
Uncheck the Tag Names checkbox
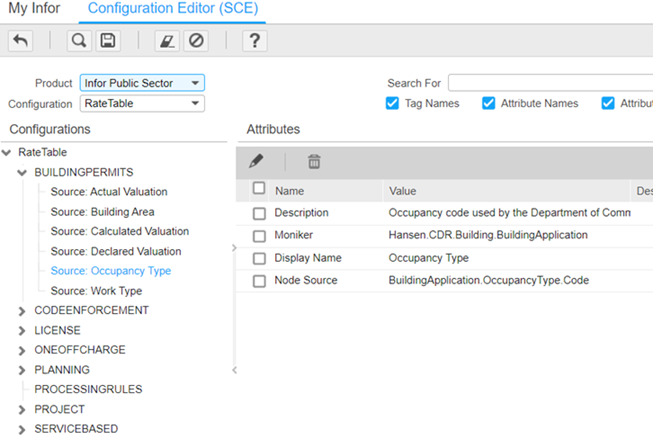392,103
